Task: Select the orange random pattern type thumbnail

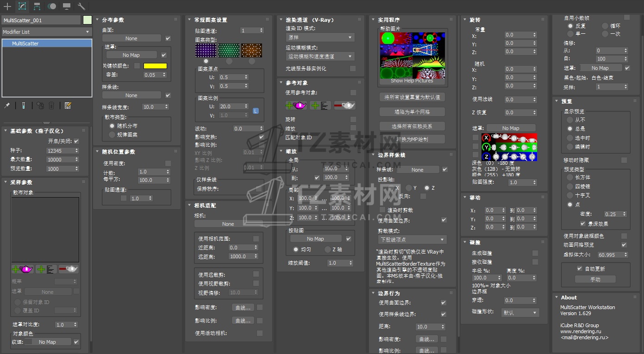Action: (x=252, y=50)
